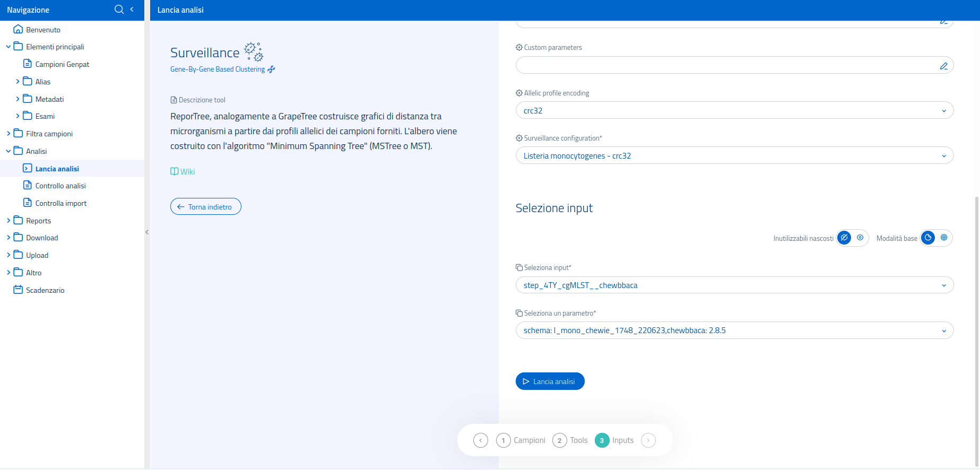Open Controllo analisi in the sidebar
This screenshot has width=980, height=470.
pyautogui.click(x=60, y=186)
